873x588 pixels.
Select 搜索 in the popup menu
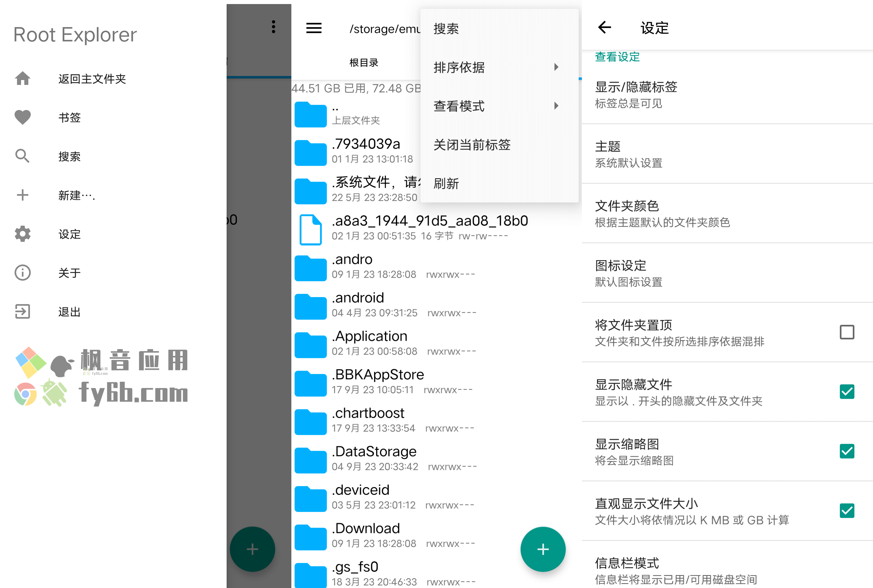click(x=499, y=29)
